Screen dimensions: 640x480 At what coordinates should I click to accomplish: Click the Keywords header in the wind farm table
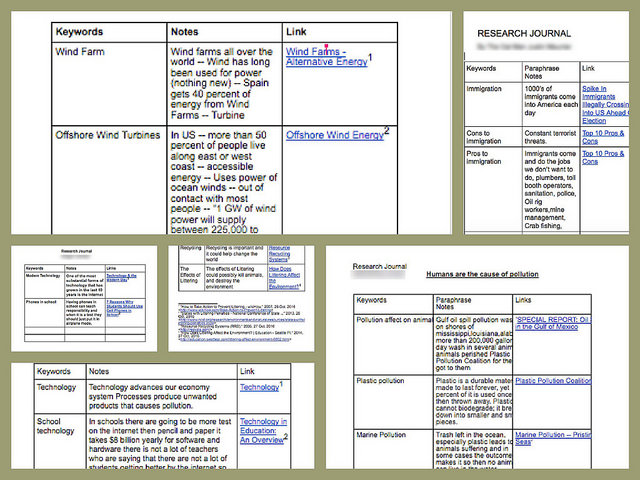pos(109,32)
